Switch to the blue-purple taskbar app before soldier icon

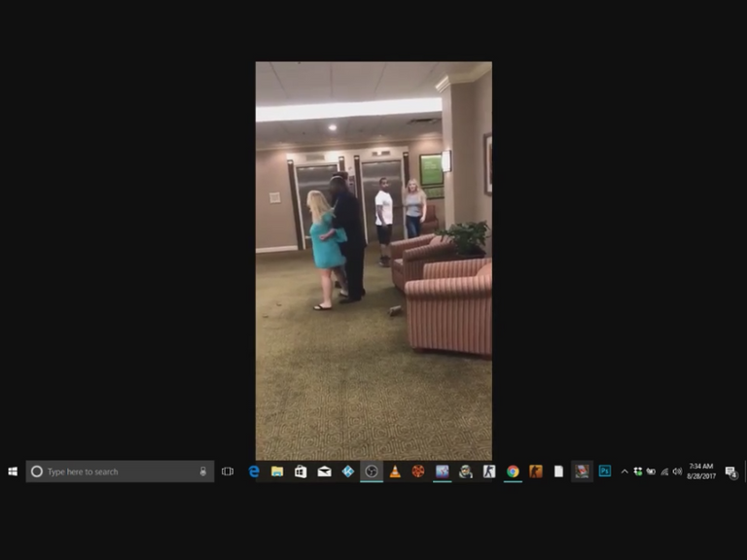[443, 472]
